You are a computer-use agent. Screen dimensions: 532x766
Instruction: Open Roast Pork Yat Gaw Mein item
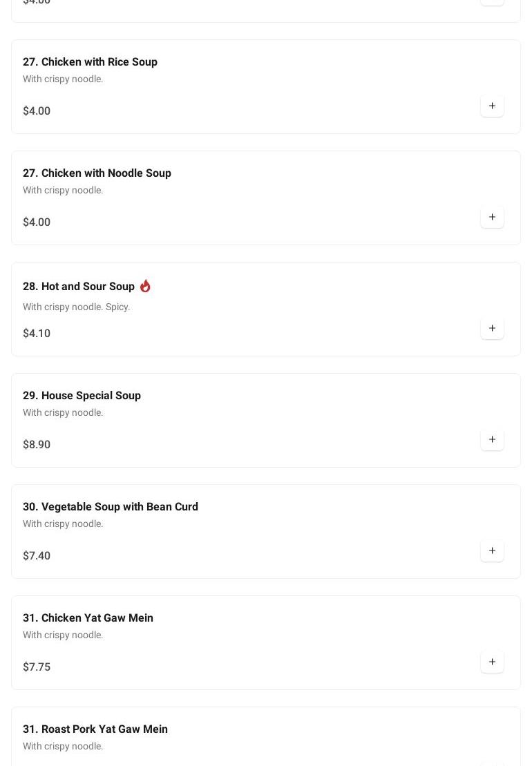[x=95, y=729]
